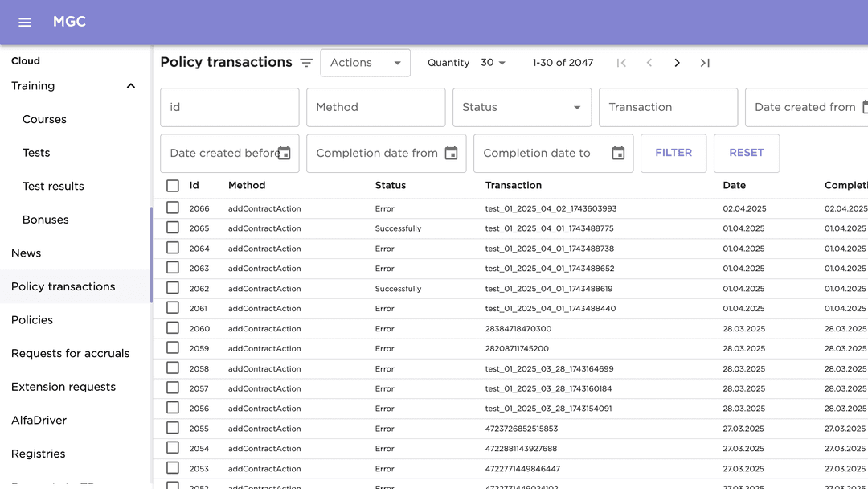Collapse the Training section chevron
Image resolution: width=868 pixels, height=489 pixels.
click(131, 86)
